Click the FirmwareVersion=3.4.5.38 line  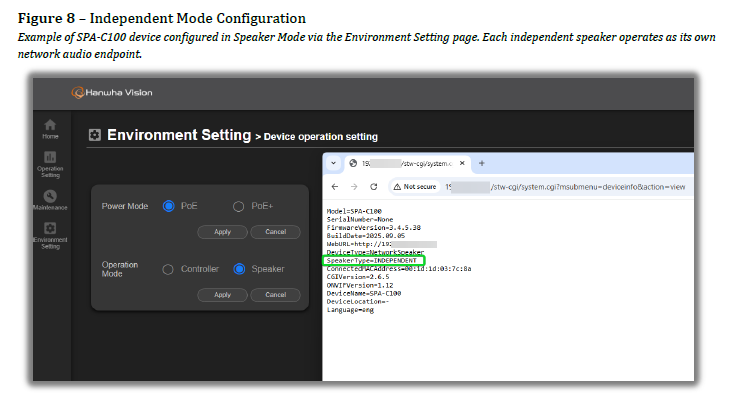374,228
